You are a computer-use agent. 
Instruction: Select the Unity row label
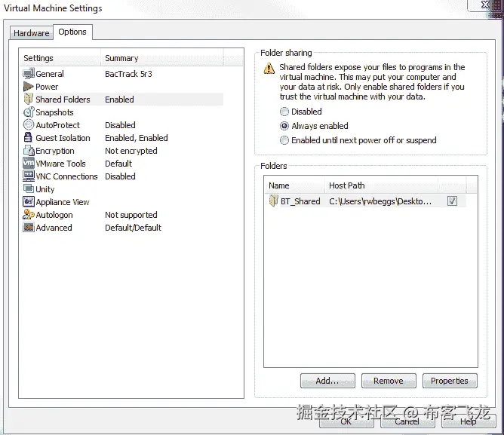tap(45, 189)
